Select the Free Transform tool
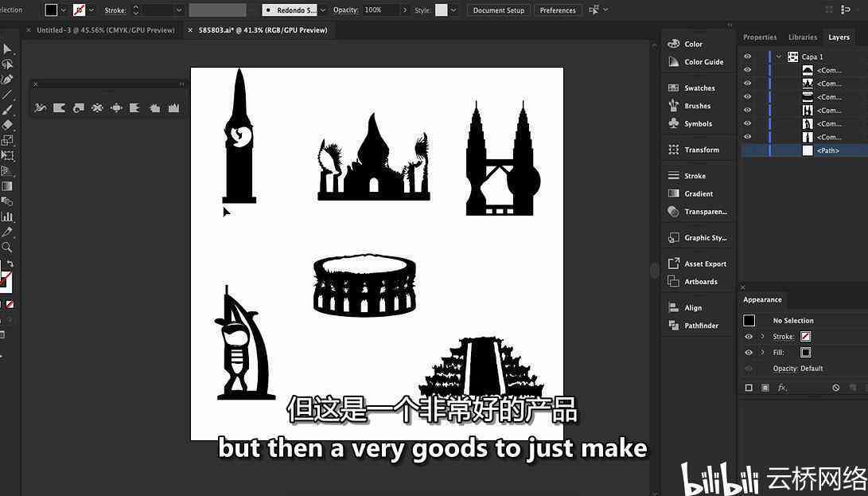The image size is (868, 496). pyautogui.click(x=7, y=156)
